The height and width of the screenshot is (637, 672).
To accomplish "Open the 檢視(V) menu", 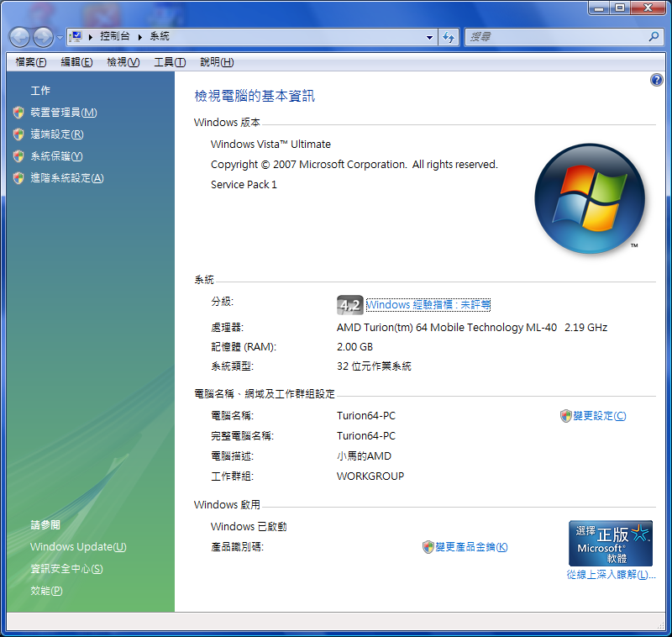I will 123,62.
